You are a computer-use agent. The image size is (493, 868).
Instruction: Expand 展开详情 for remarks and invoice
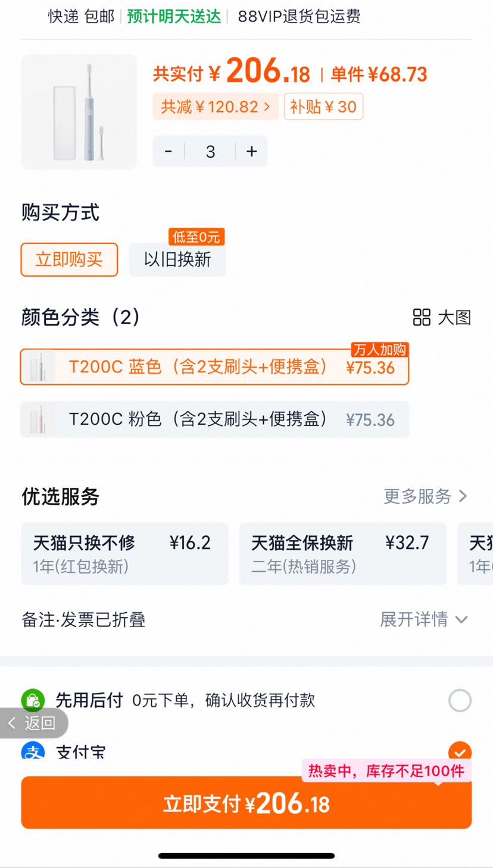pos(424,619)
